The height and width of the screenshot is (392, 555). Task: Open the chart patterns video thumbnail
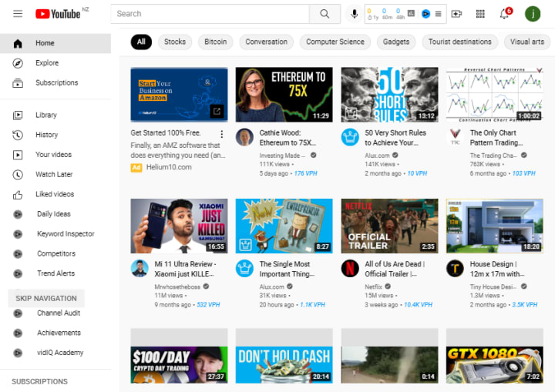494,95
